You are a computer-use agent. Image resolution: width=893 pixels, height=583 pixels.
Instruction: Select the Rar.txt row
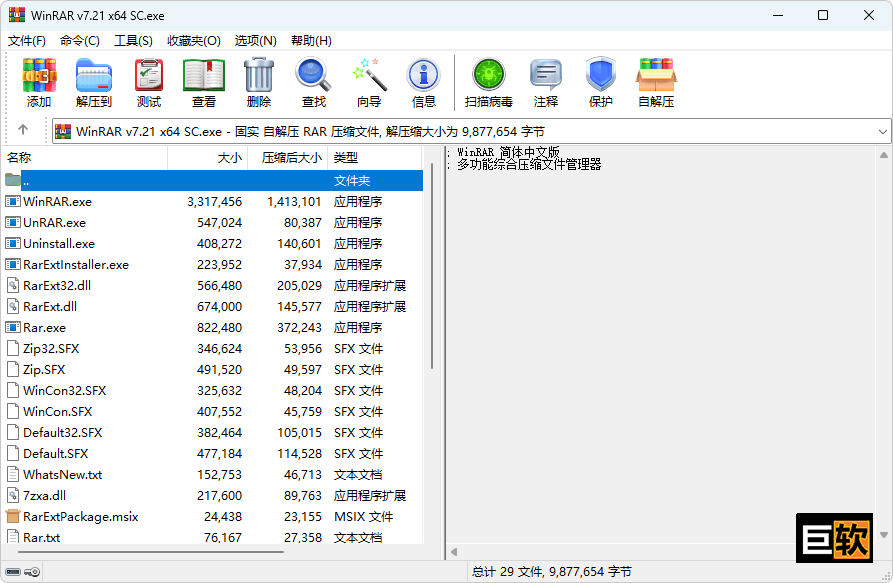(213, 537)
